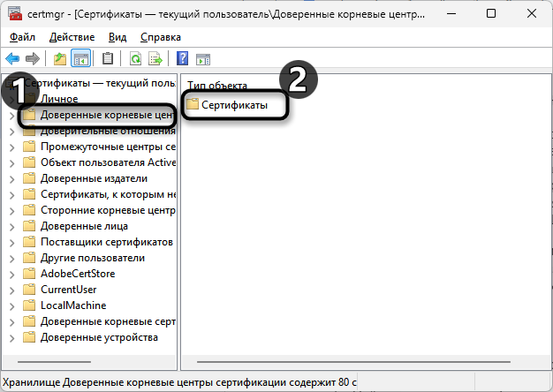Click the CurrentUser folder icon

[x=29, y=289]
